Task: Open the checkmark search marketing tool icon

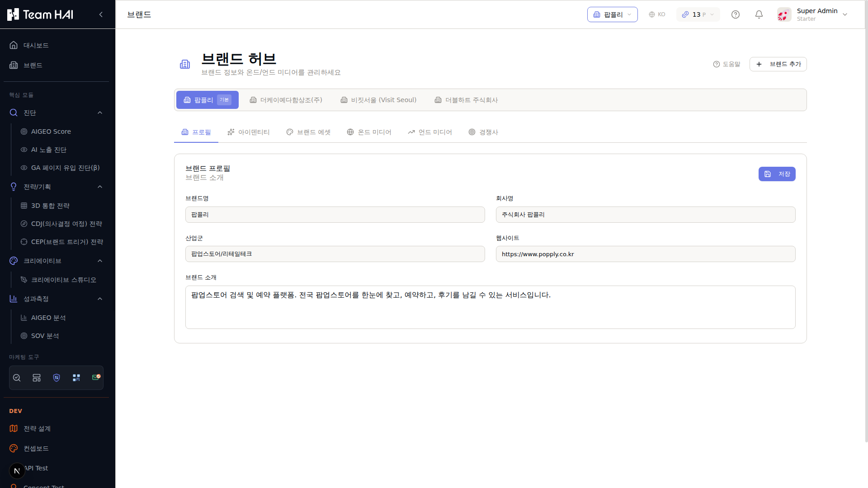Action: 17,378
